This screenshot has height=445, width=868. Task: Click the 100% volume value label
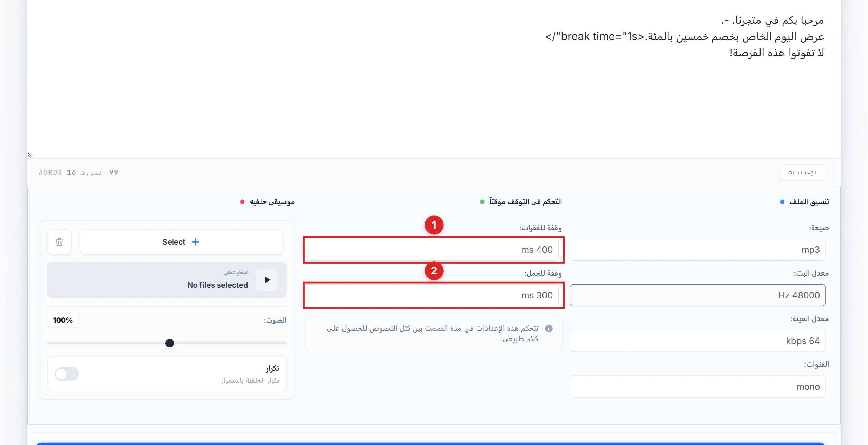63,320
